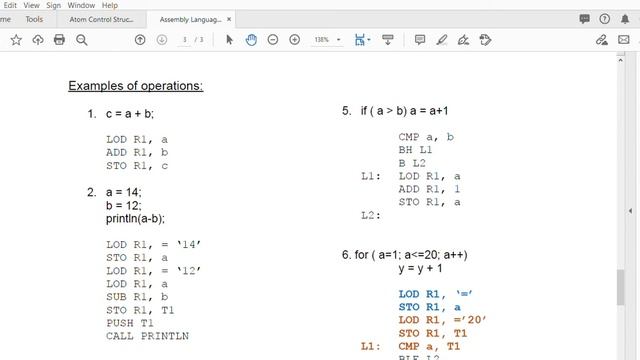Open the Sign menu
This screenshot has height=360, width=640.
pyautogui.click(x=53, y=5)
